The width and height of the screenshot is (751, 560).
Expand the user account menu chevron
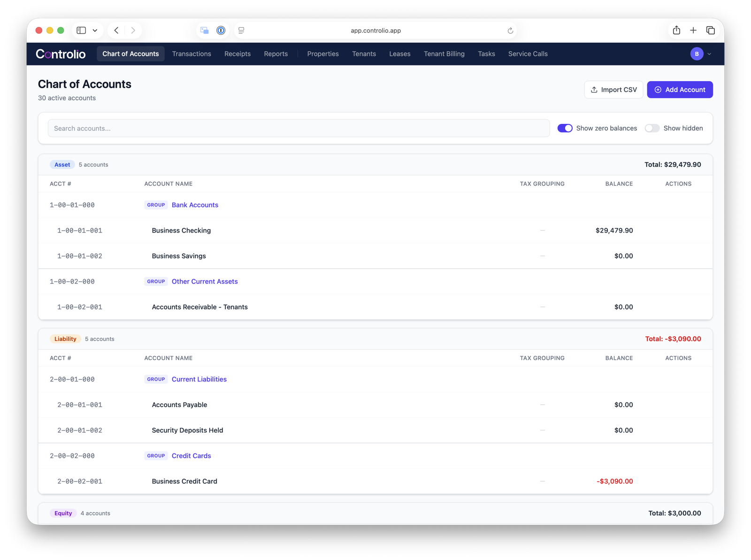click(709, 54)
